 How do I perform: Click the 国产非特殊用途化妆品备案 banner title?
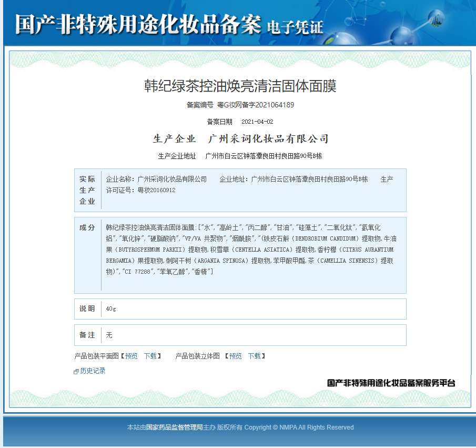[x=138, y=24]
